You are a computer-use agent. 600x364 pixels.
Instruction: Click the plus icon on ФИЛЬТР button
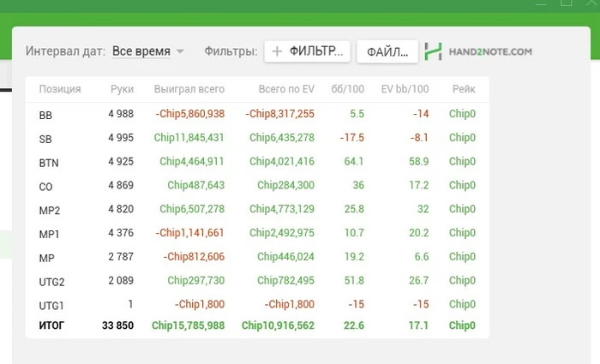[x=277, y=51]
